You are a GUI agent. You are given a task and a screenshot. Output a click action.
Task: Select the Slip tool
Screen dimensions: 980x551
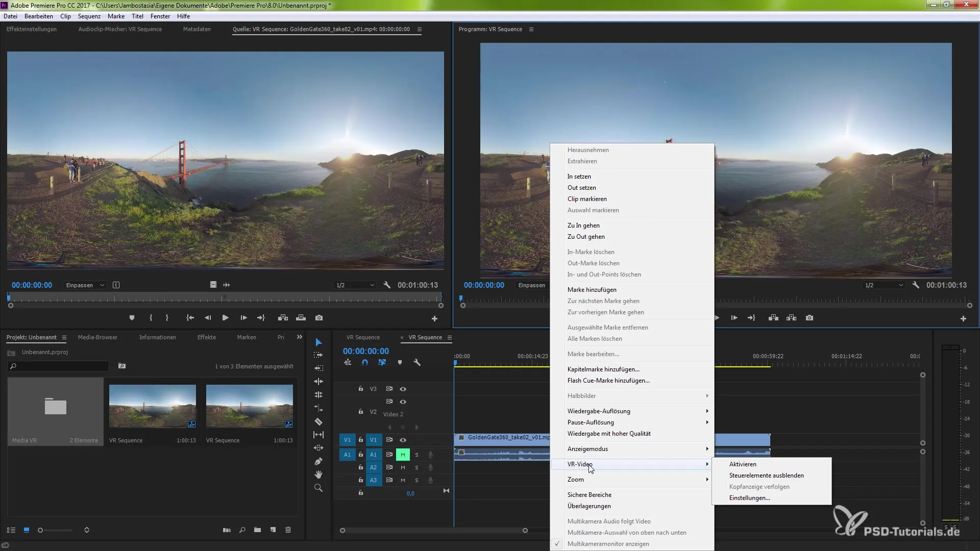pyautogui.click(x=318, y=435)
